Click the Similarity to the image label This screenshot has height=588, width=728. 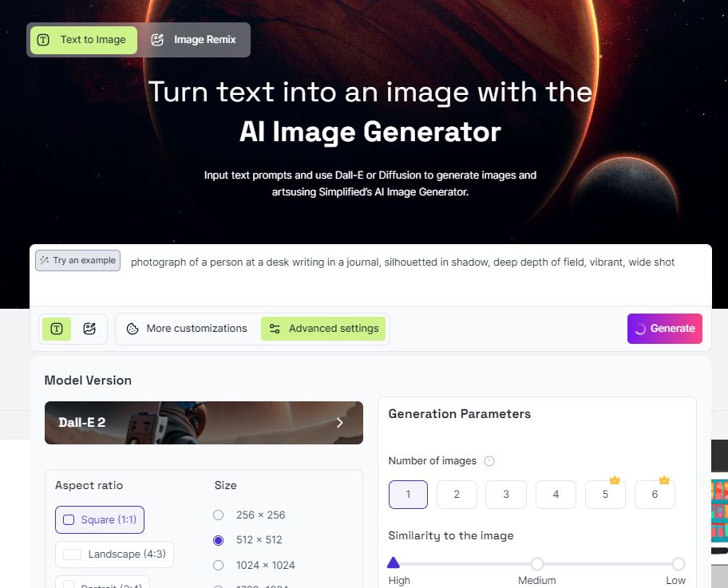[x=451, y=536]
